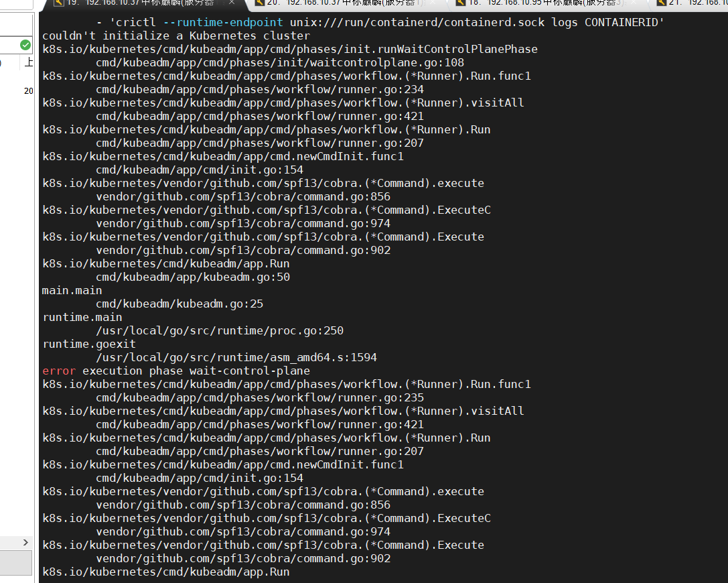
Task: Click the 'main.main' line
Action: click(72, 290)
